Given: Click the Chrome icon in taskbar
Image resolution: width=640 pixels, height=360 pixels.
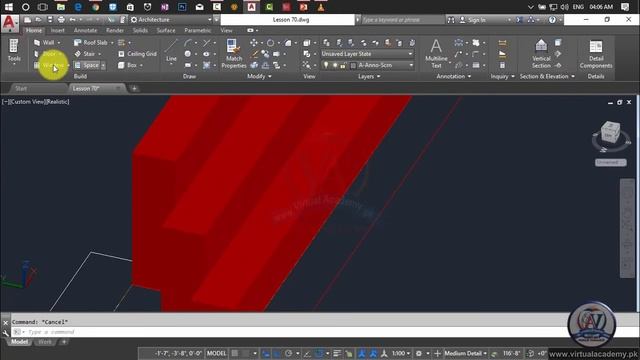Looking at the screenshot, I should click(96, 7).
